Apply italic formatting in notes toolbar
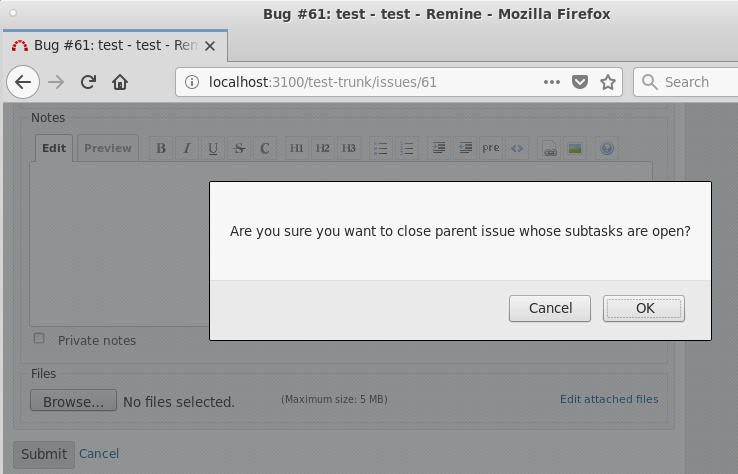The width and height of the screenshot is (738, 474). (187, 148)
